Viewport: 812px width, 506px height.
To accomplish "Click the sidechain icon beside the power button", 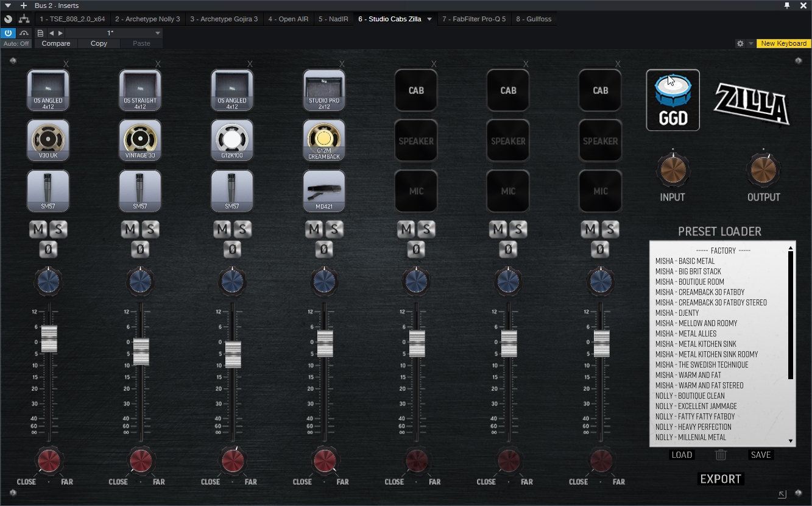I will (24, 33).
